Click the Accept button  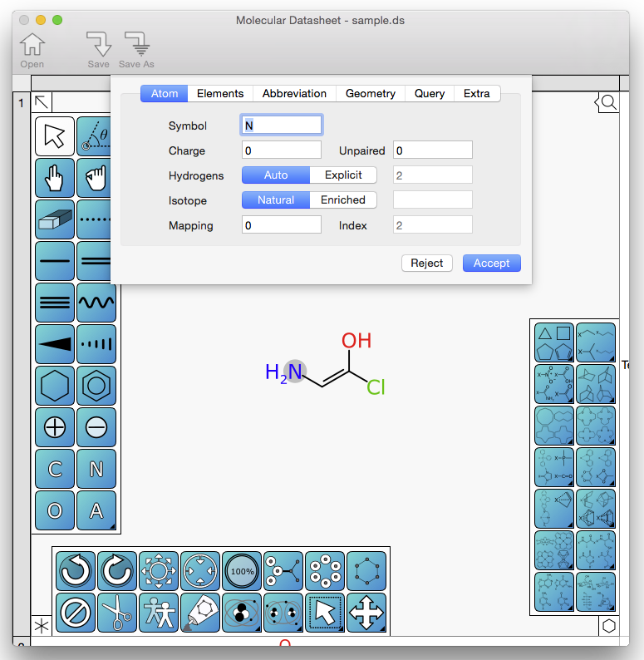point(491,263)
